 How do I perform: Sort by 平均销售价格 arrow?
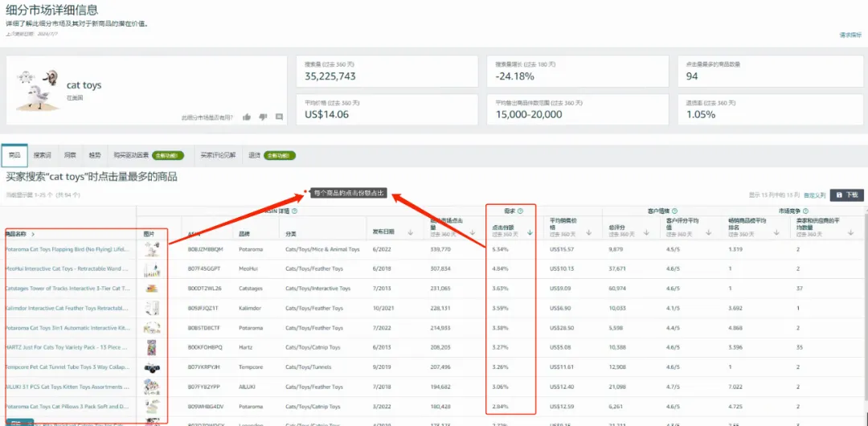(x=589, y=233)
